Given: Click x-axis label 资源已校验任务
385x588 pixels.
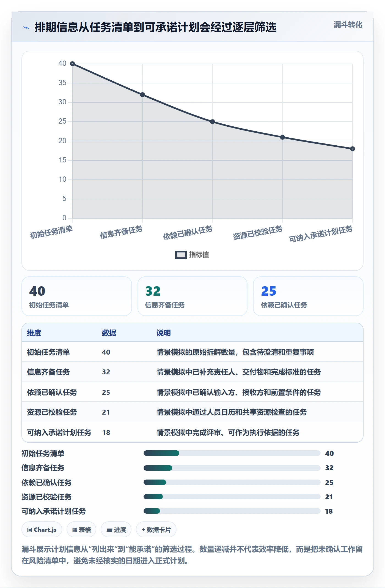Looking at the screenshot, I should (258, 233).
